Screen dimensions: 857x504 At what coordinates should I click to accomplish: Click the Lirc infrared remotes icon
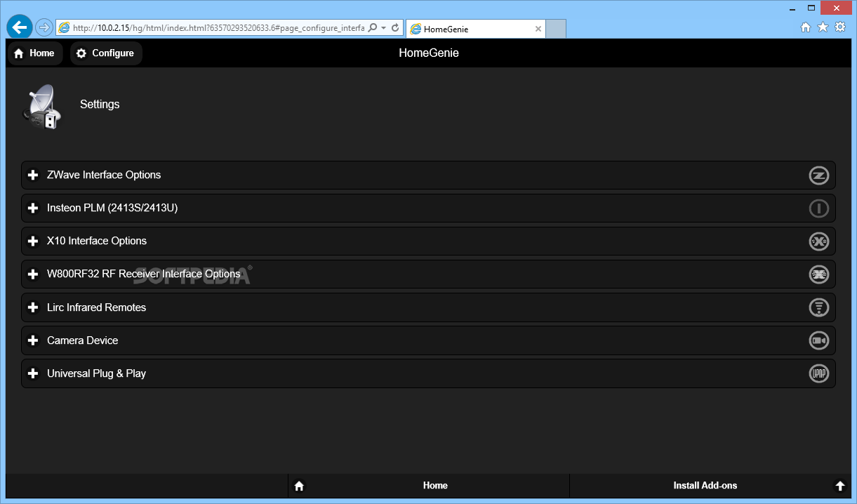818,307
